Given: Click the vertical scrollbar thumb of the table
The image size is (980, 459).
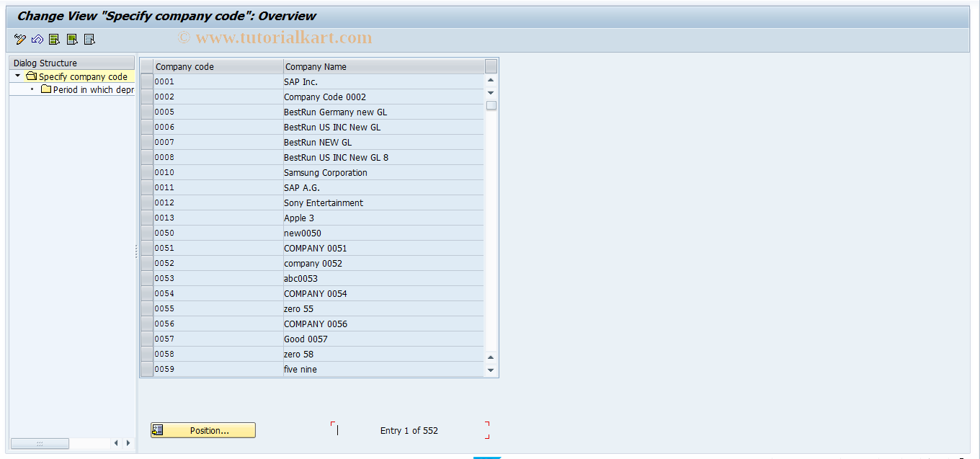Looking at the screenshot, I should (491, 105).
